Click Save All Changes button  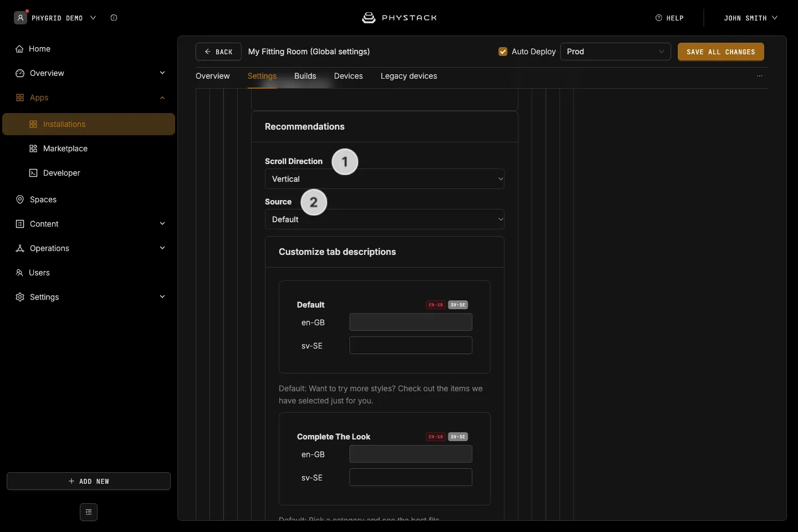tap(721, 52)
